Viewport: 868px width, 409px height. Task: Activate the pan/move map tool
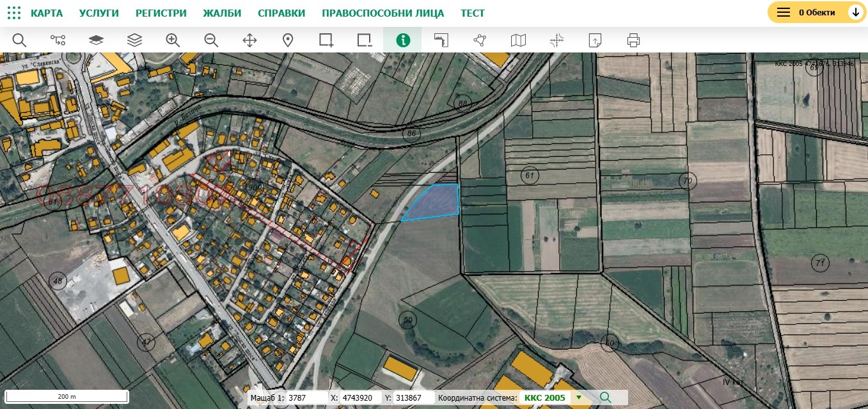coord(249,40)
